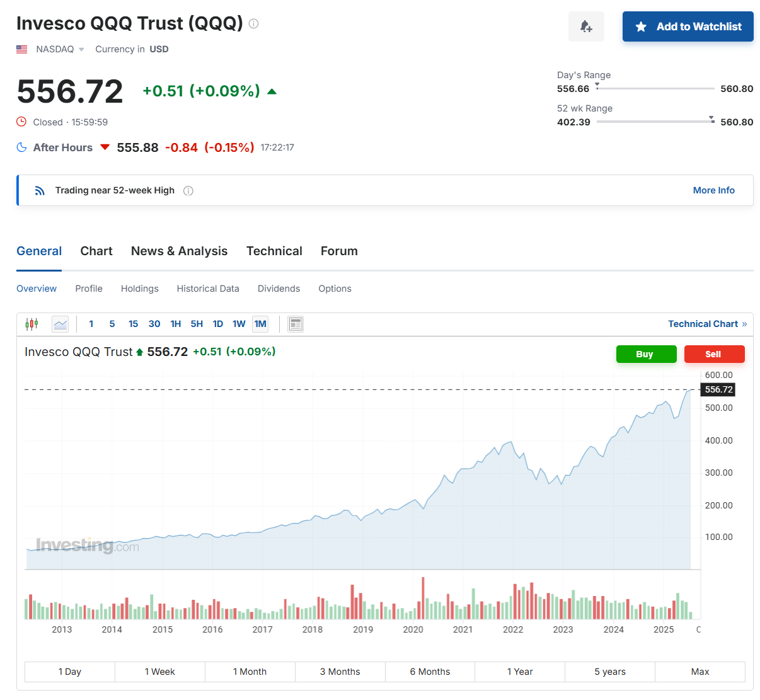Switch chart to area line type
Viewport: 760px width, 700px height.
tap(60, 324)
